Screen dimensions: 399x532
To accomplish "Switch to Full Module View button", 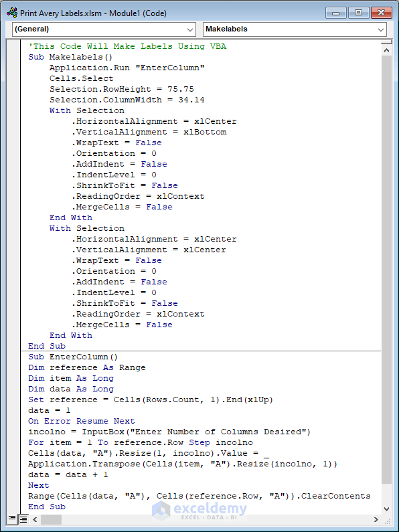I will (23, 519).
